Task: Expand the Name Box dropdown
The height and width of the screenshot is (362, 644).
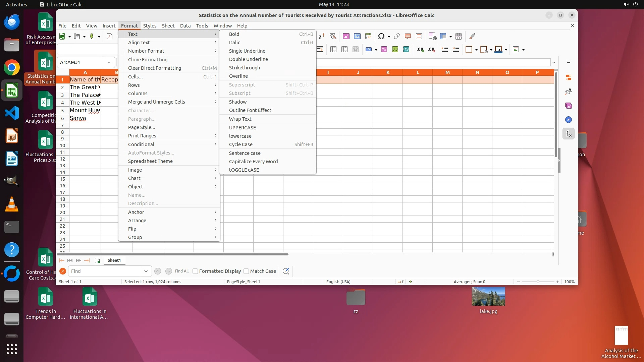Action: (x=109, y=62)
